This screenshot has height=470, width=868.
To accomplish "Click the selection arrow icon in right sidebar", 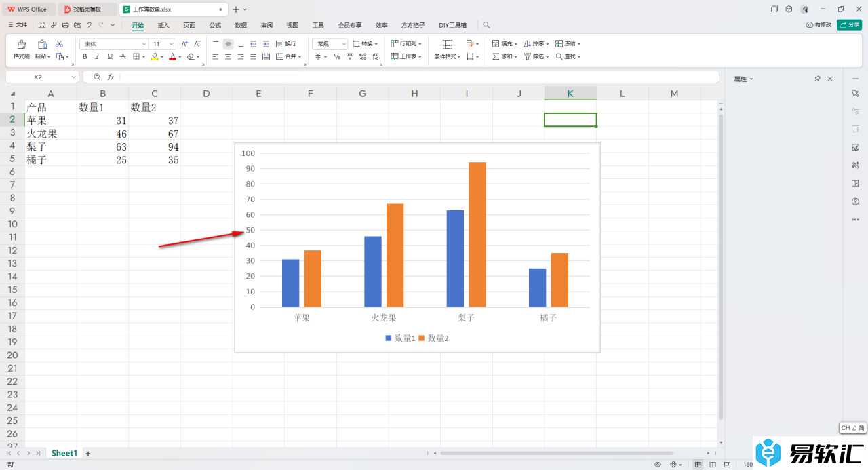I will click(x=855, y=92).
